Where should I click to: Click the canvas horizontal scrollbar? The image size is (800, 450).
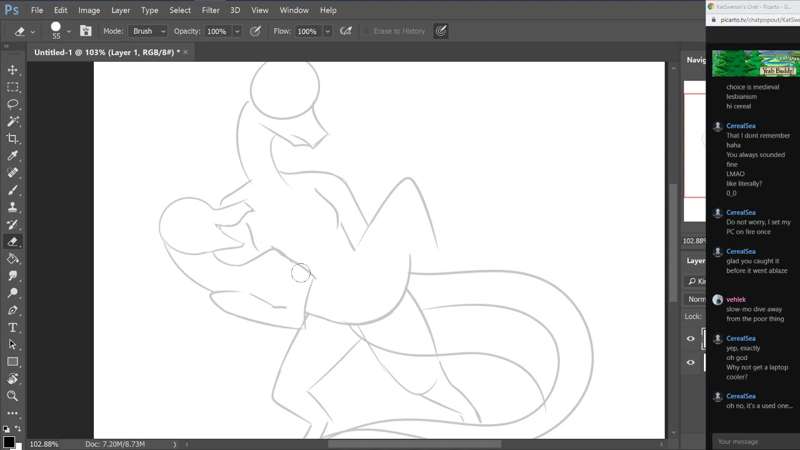(414, 444)
